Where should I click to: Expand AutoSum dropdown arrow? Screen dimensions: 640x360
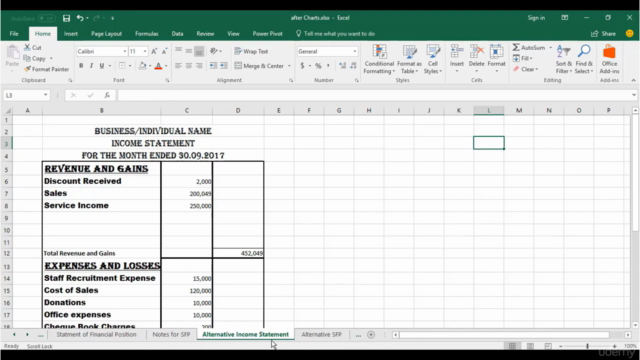pos(551,48)
